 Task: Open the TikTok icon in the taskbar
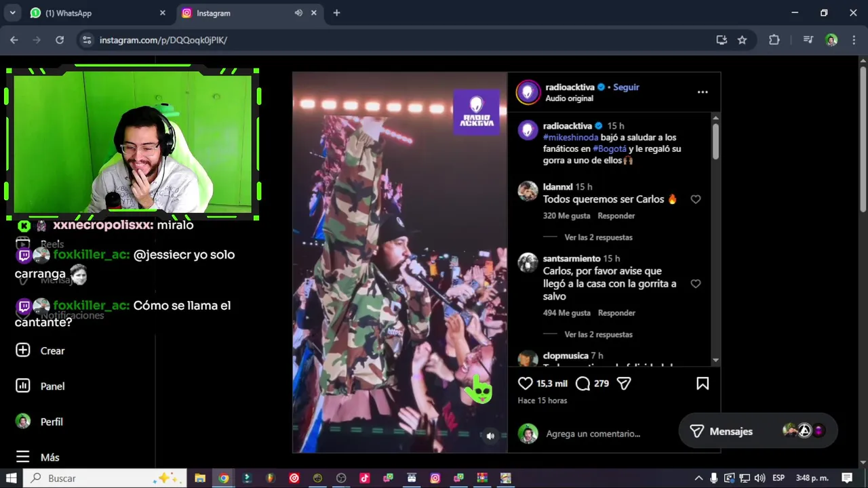tap(364, 478)
